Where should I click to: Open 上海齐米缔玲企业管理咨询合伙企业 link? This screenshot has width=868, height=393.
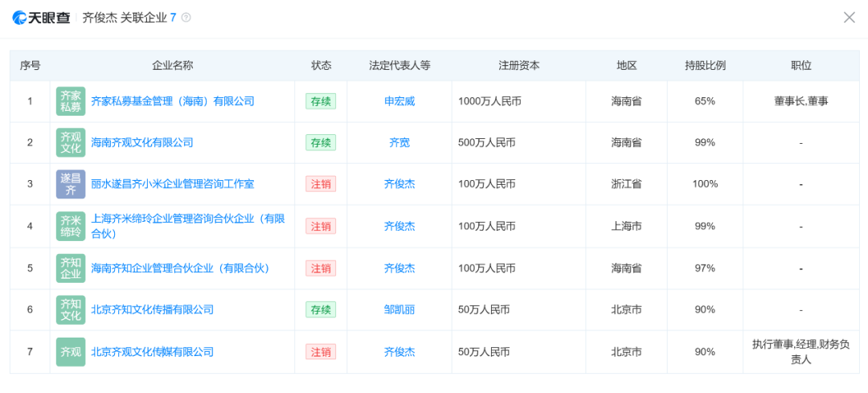(x=187, y=227)
